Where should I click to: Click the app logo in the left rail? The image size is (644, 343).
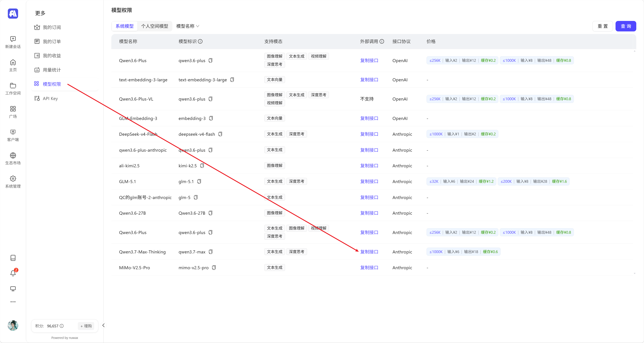coord(13,14)
